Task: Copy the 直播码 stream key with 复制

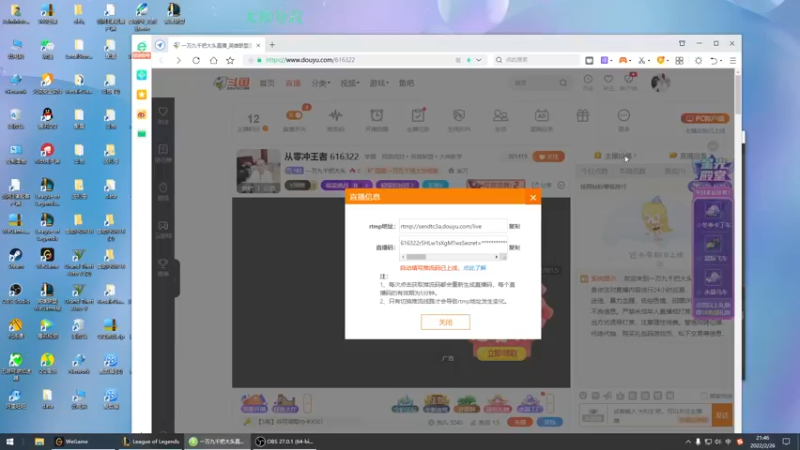Action: click(x=514, y=247)
